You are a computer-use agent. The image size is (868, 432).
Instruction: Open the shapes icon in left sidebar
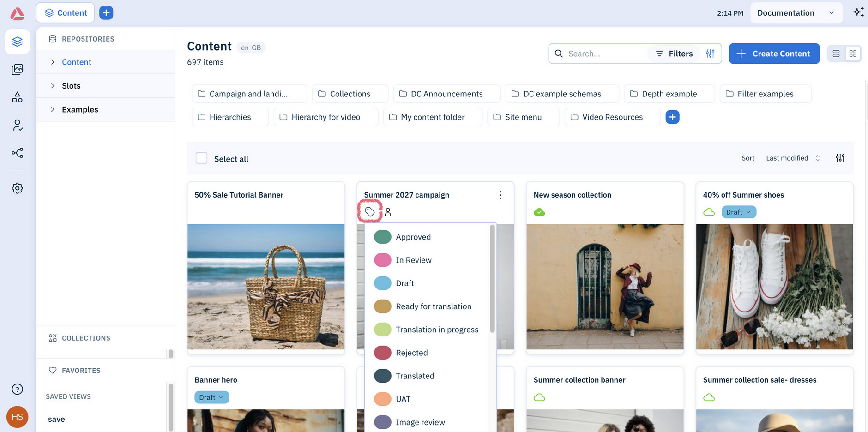18,97
